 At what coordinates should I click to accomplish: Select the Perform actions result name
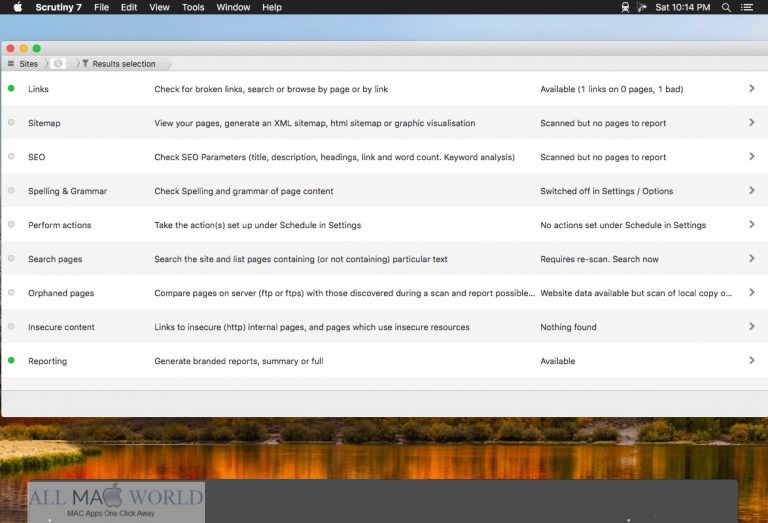click(59, 225)
